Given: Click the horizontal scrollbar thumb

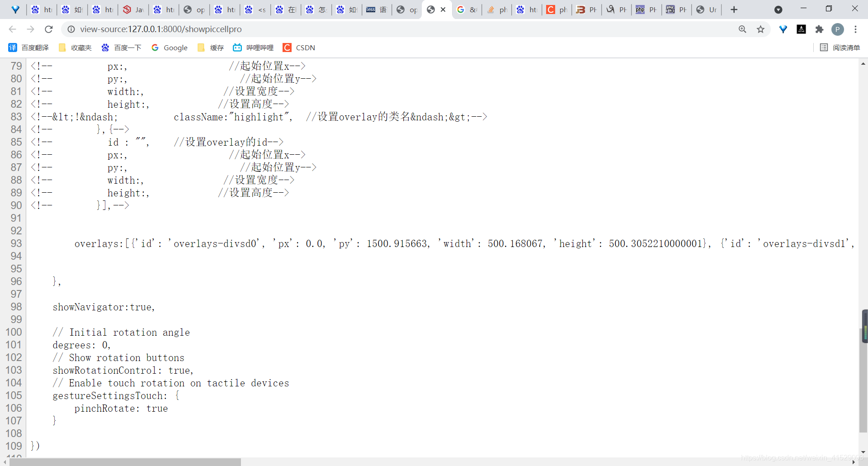Looking at the screenshot, I should (x=125, y=462).
